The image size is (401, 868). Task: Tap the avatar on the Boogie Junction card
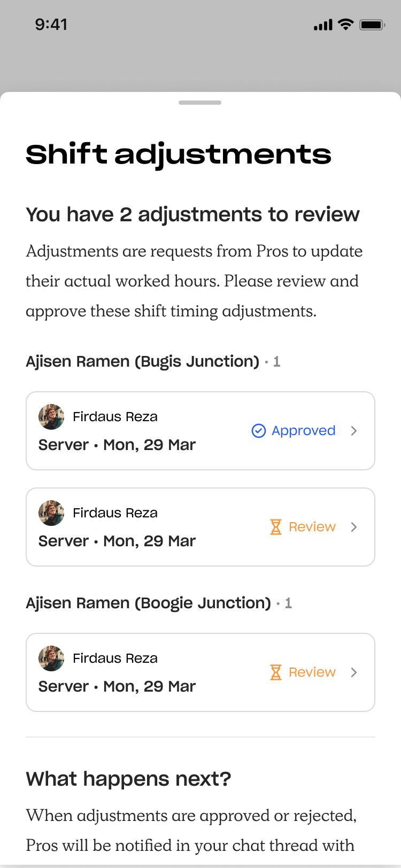click(51, 658)
